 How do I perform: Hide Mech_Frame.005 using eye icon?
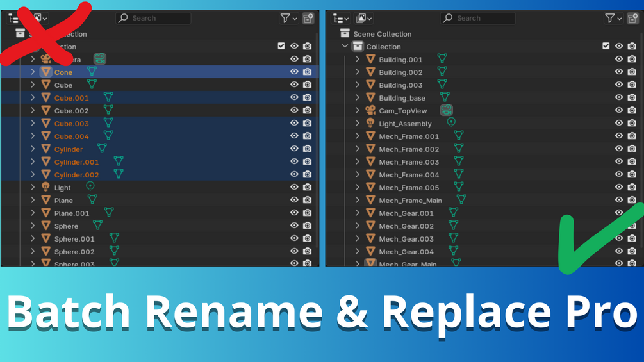coord(619,186)
